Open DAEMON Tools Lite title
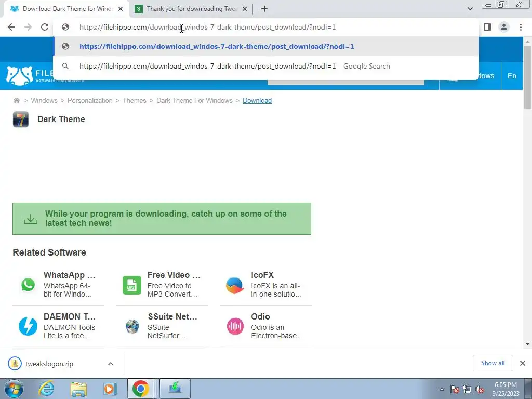The height and width of the screenshot is (399, 532). [x=70, y=316]
